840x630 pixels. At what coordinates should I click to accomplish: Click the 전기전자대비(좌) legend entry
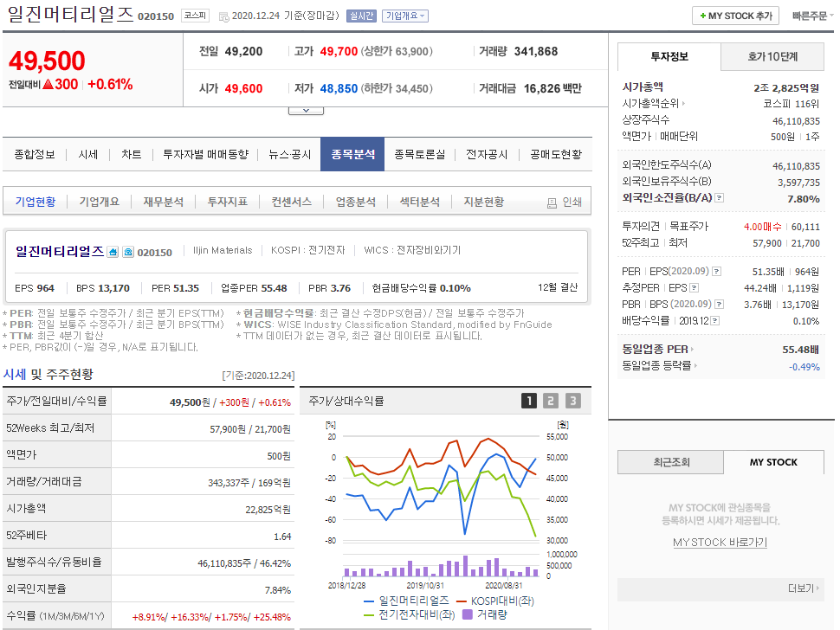[410, 615]
